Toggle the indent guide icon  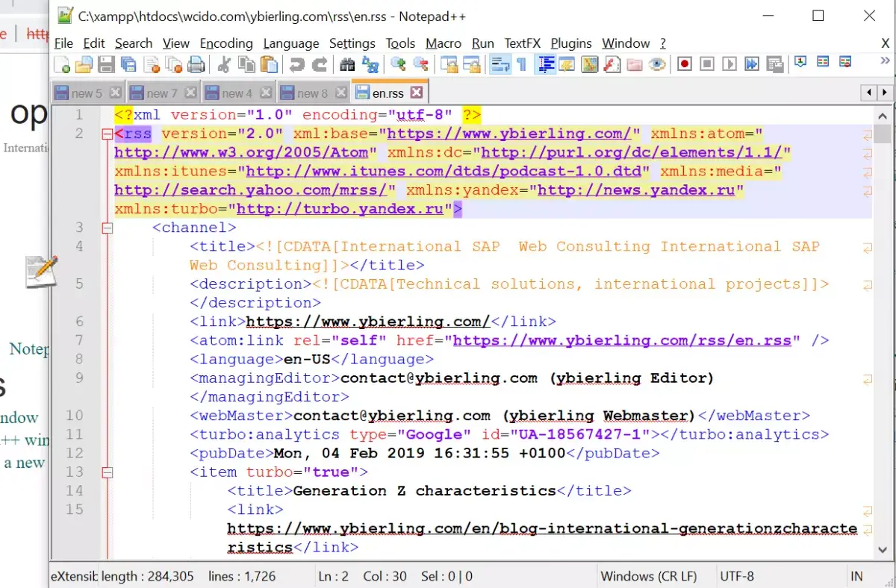point(545,65)
